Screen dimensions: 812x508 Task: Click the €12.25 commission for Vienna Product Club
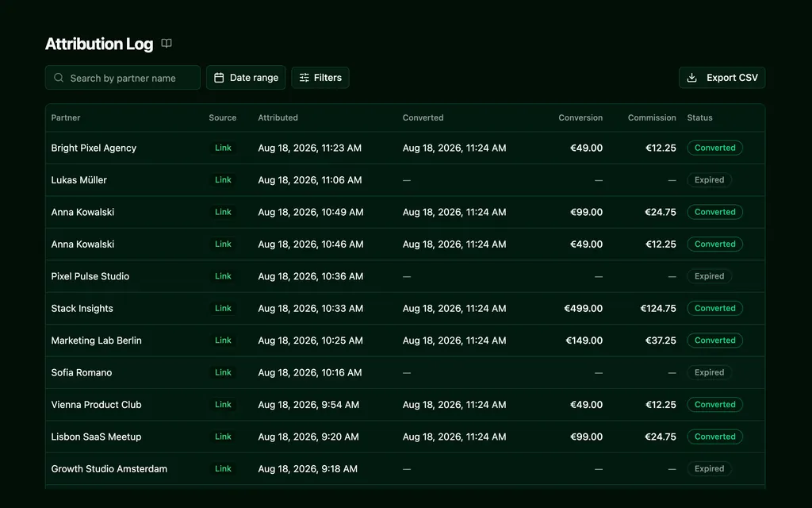pos(661,405)
